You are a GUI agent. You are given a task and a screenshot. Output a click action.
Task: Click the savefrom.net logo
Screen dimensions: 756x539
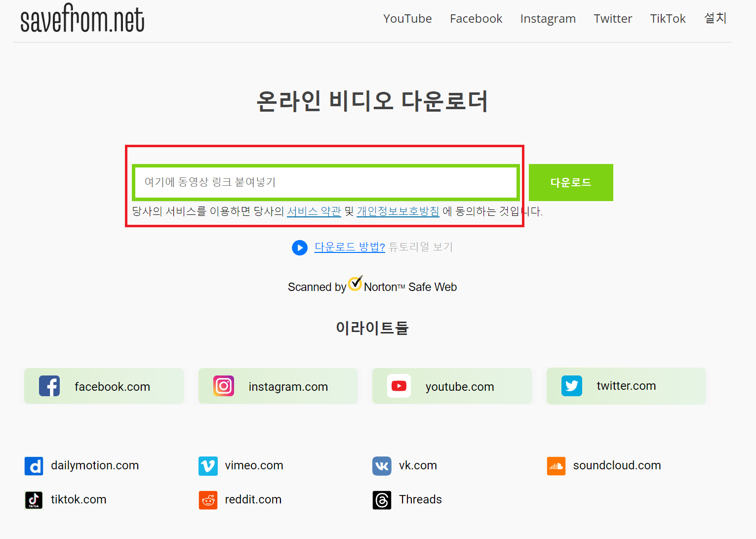(x=82, y=18)
